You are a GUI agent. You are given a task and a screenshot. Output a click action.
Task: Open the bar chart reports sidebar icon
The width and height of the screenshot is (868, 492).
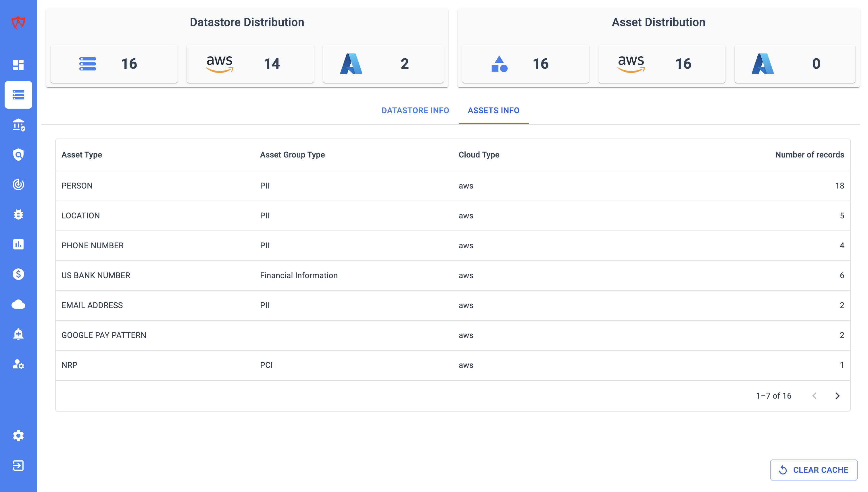pyautogui.click(x=18, y=244)
